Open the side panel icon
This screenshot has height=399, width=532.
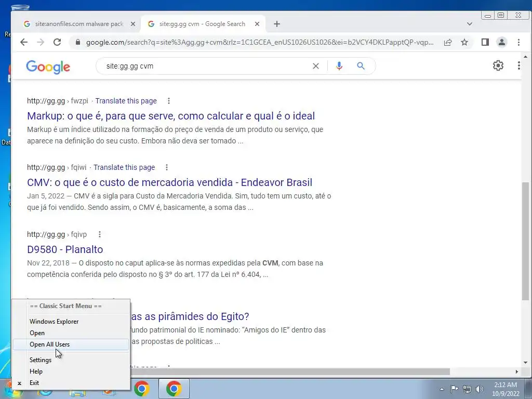[485, 42]
